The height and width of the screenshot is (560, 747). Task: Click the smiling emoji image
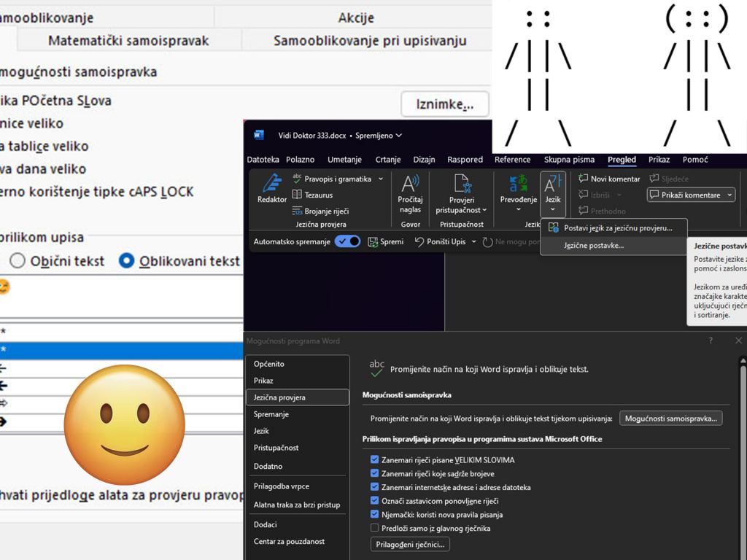point(124,425)
